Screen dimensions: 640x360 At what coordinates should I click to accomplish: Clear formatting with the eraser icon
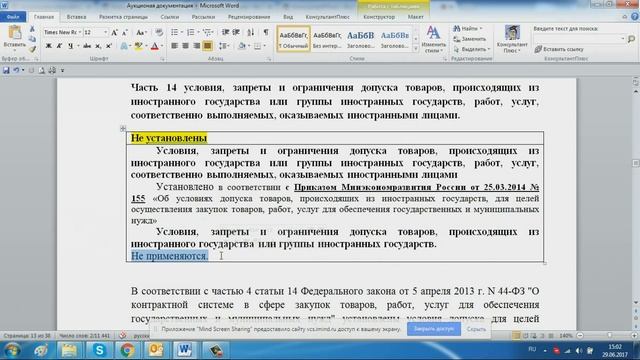tap(159, 32)
